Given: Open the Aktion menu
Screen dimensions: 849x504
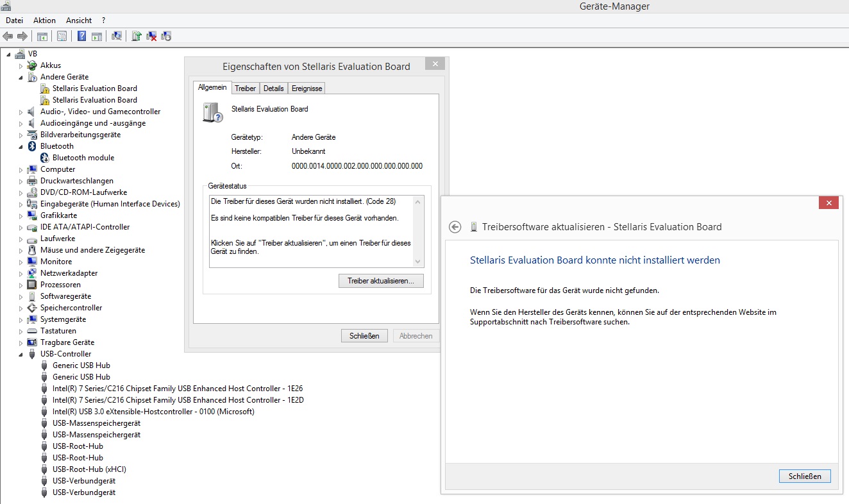Looking at the screenshot, I should (x=45, y=21).
